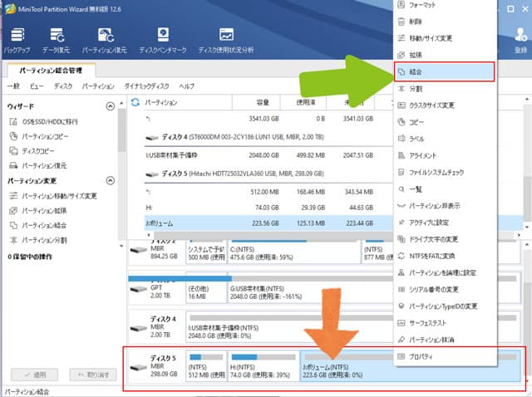Open the データ復元 data recovery tool

[x=56, y=41]
